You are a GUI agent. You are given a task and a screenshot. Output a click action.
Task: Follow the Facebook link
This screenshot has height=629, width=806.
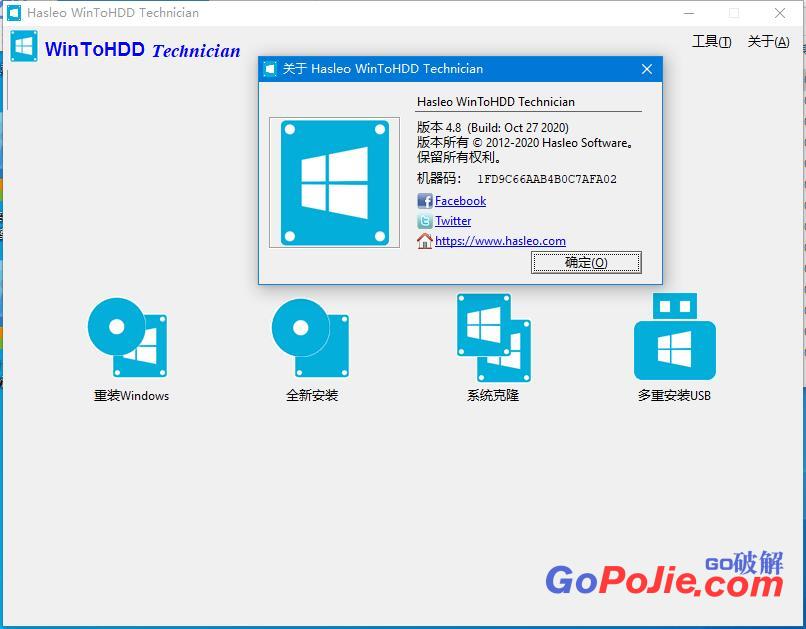[x=461, y=200]
